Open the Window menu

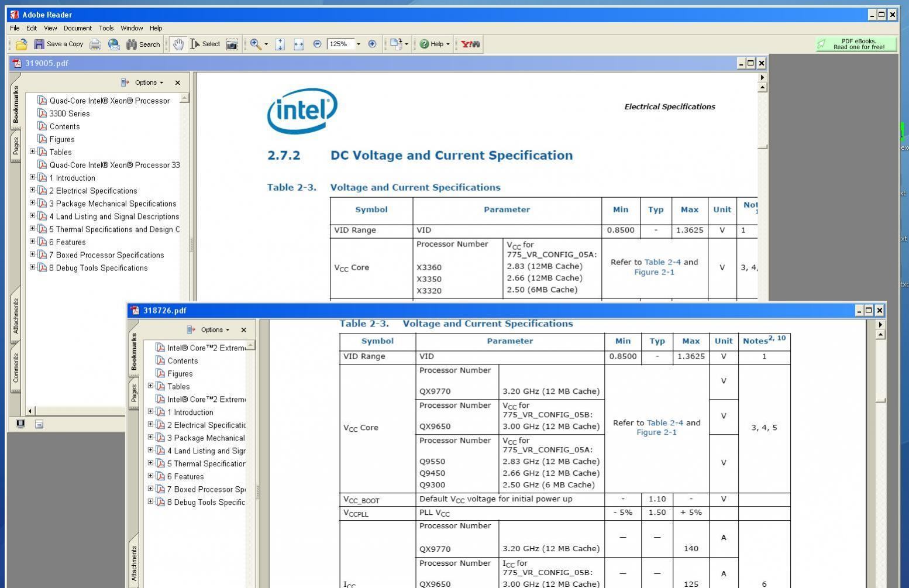click(x=132, y=28)
